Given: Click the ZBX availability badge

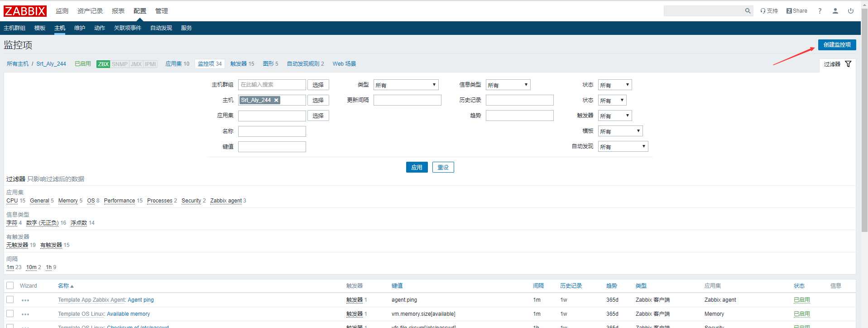Looking at the screenshot, I should pyautogui.click(x=103, y=64).
